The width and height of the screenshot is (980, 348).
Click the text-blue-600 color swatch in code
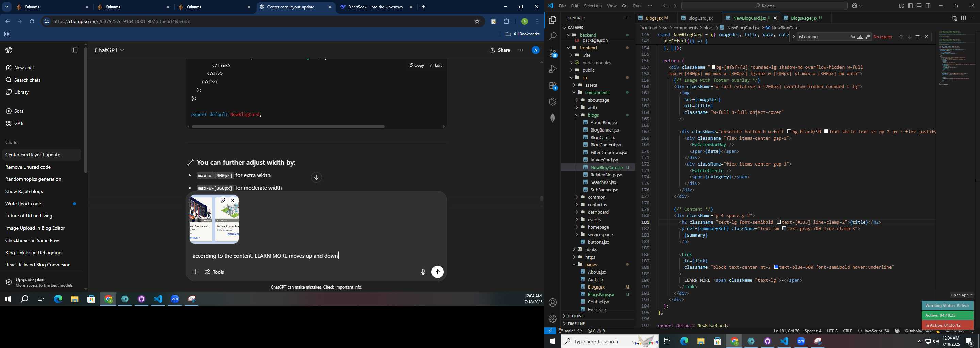tap(777, 267)
